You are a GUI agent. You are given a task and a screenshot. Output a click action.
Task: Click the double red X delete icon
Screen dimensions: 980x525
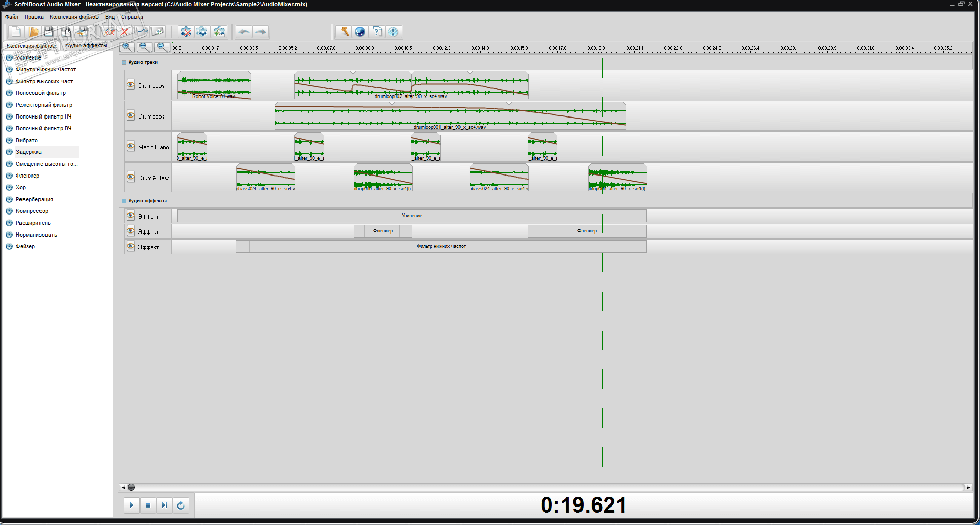pos(108,32)
